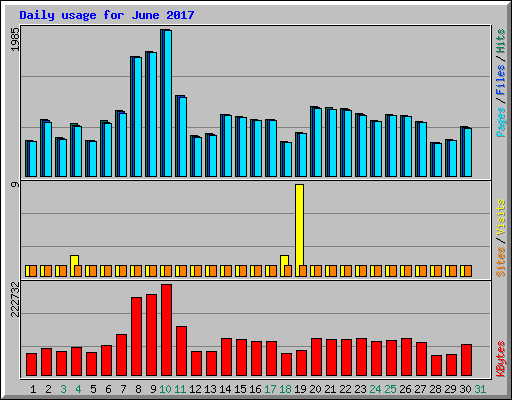Select day "14" on the x-axis
This screenshot has width=512, height=400.
point(225,389)
